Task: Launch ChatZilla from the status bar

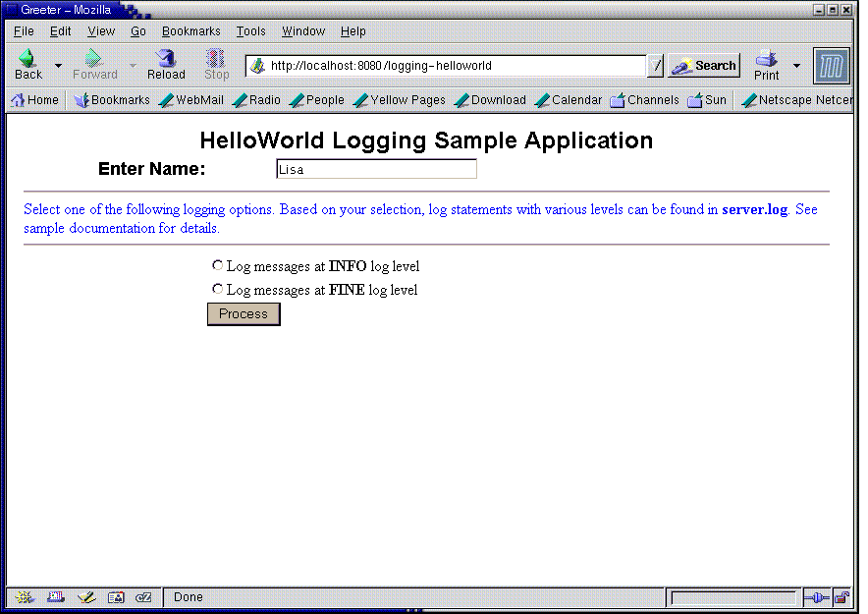Action: (x=143, y=597)
